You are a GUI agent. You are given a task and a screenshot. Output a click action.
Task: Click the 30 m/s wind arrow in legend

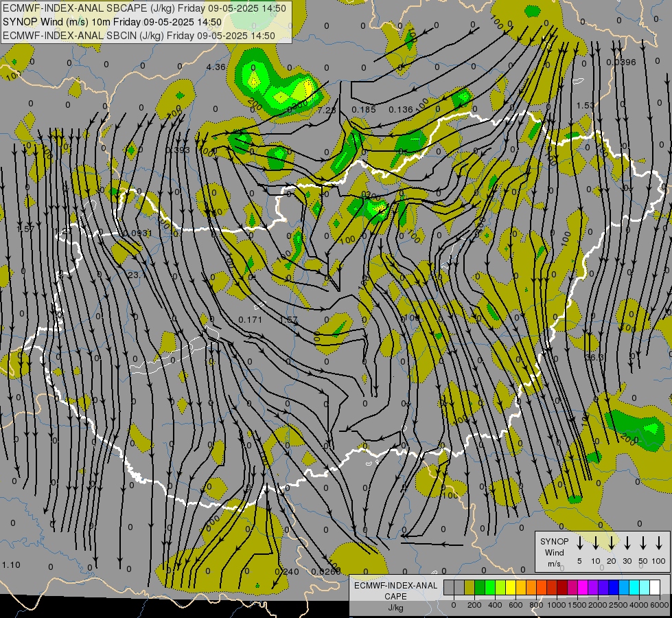point(627,543)
